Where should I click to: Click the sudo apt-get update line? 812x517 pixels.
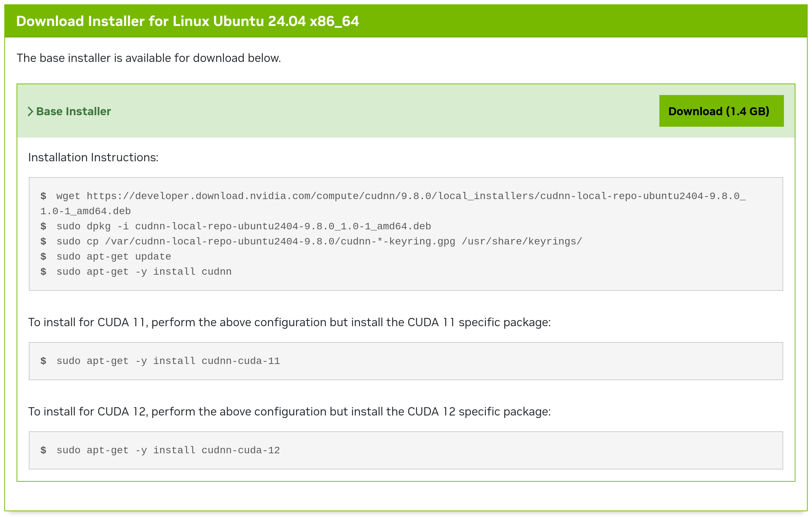pos(106,257)
